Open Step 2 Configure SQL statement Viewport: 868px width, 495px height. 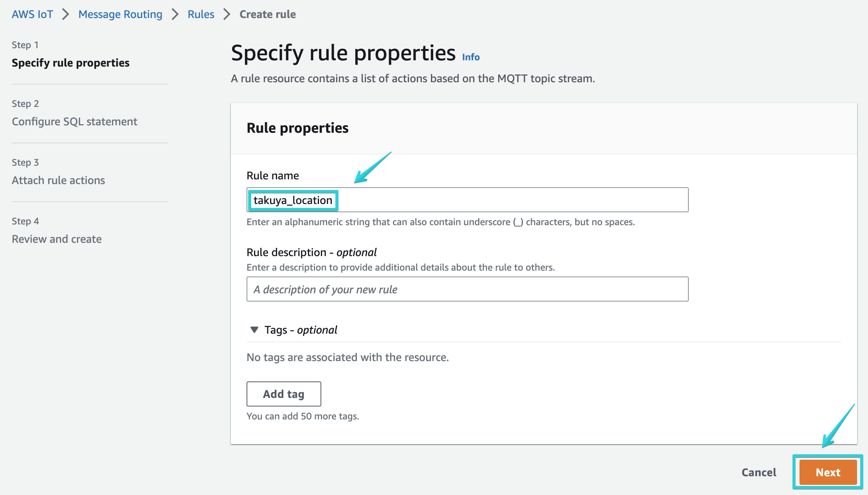click(74, 121)
